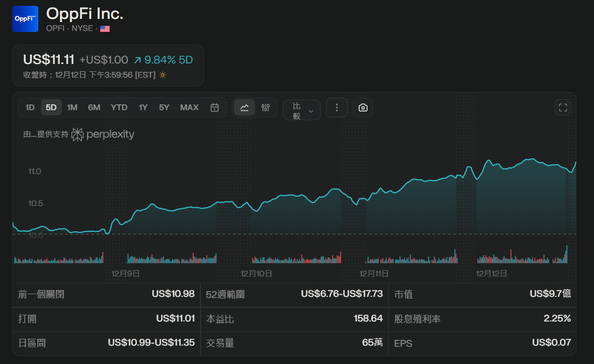Image resolution: width=594 pixels, height=364 pixels.
Task: Expand the chart to fullscreen
Action: point(563,108)
